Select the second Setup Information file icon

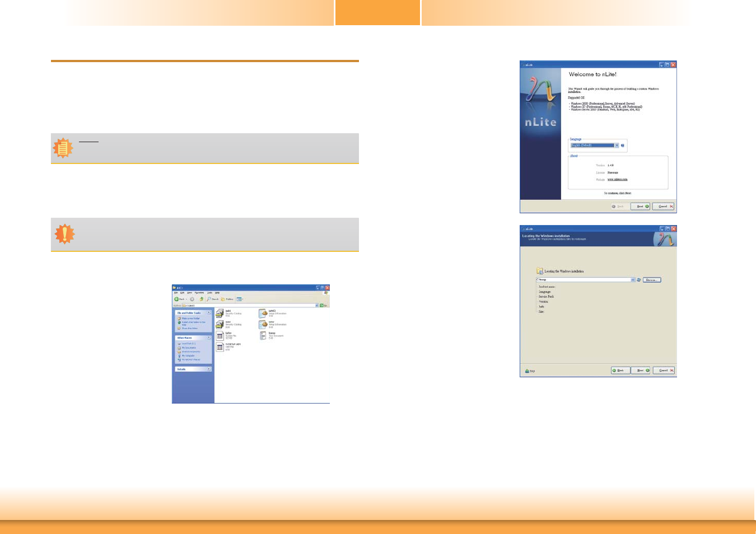263,325
